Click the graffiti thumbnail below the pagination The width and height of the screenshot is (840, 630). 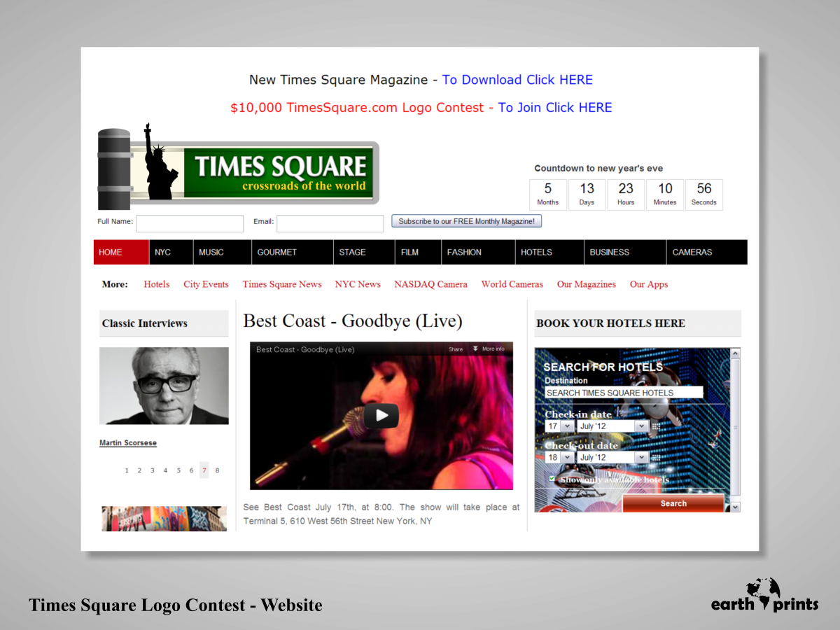[x=164, y=519]
